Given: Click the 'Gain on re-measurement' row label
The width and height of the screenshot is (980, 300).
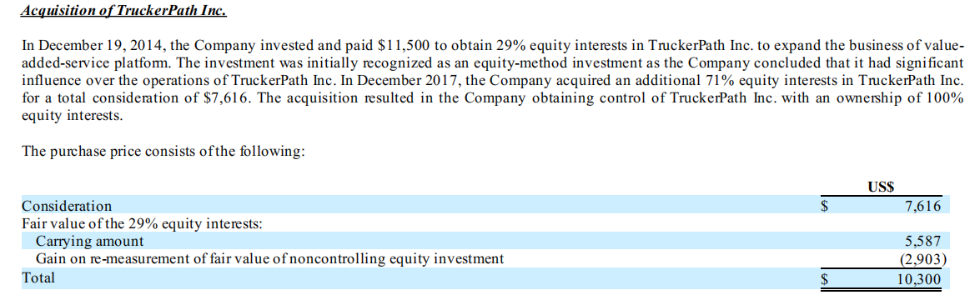Looking at the screenshot, I should coord(269,258).
